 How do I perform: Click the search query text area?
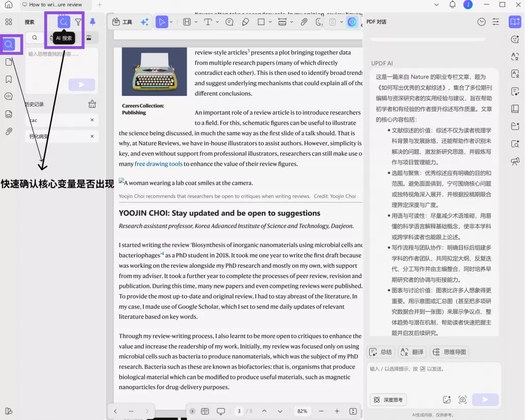[x=62, y=64]
